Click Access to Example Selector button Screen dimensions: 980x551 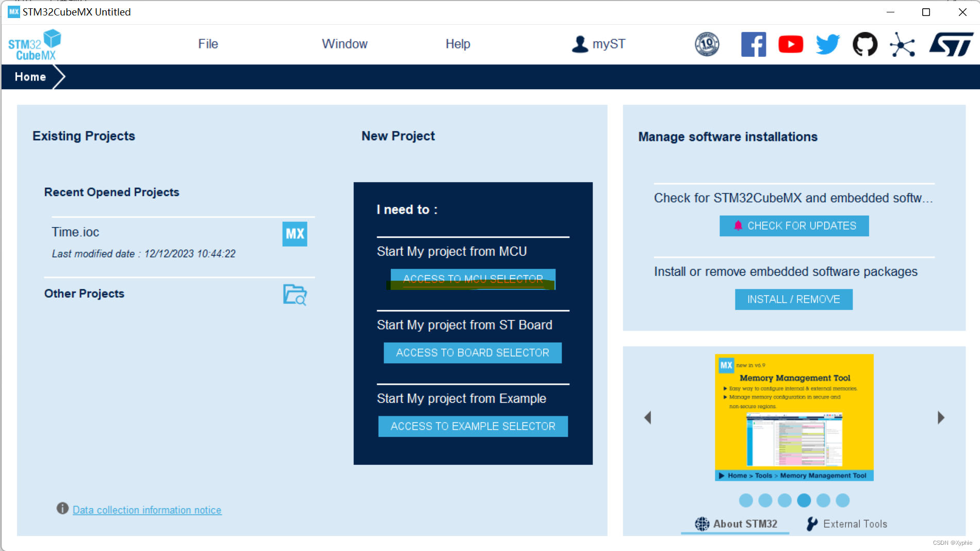pyautogui.click(x=473, y=426)
